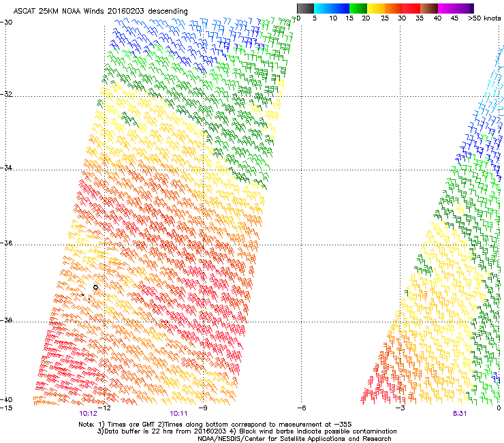Click the latitude label '-38'
The image size is (504, 443).
pyautogui.click(x=6, y=320)
